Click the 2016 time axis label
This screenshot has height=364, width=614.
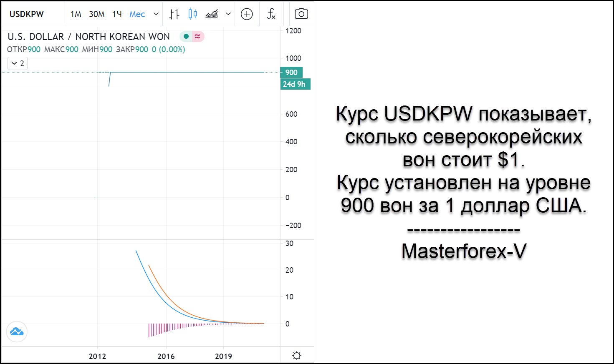(166, 356)
